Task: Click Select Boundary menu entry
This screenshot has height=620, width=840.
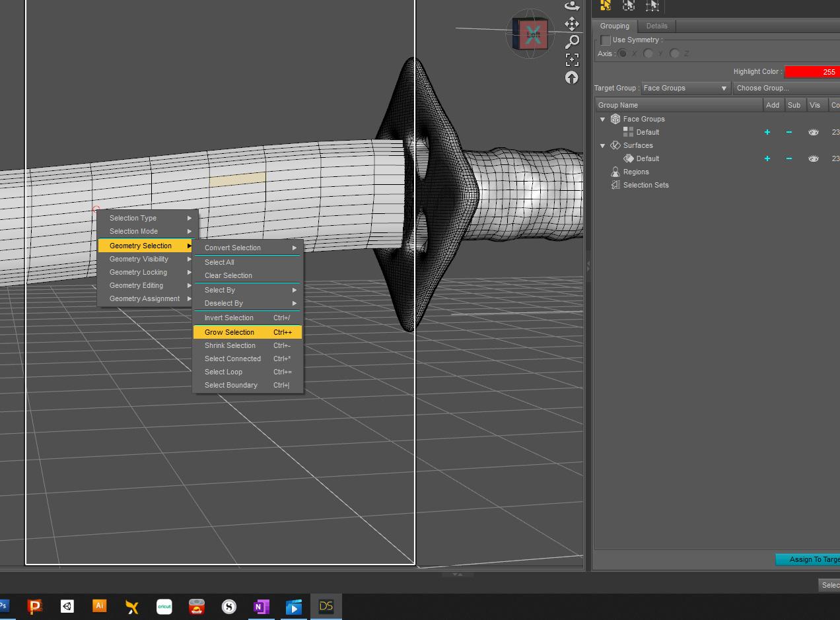Action: [x=248, y=385]
